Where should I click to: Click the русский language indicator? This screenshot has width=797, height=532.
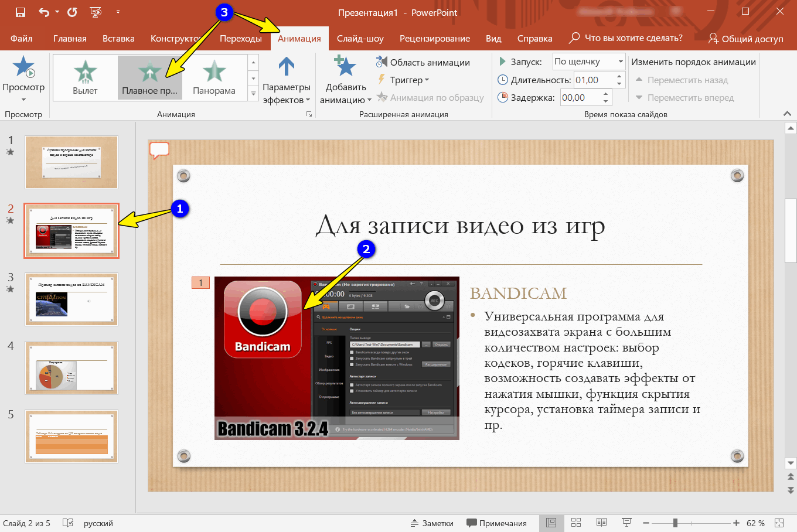[x=98, y=523]
